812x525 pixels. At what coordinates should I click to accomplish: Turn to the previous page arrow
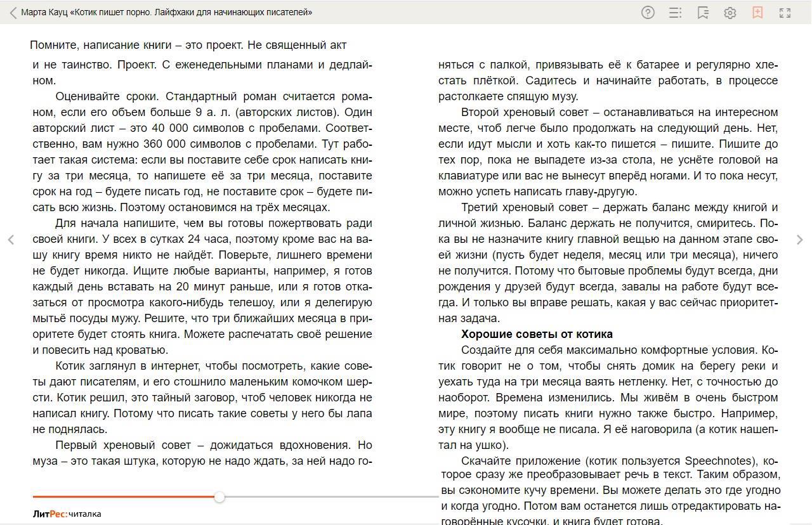11,240
